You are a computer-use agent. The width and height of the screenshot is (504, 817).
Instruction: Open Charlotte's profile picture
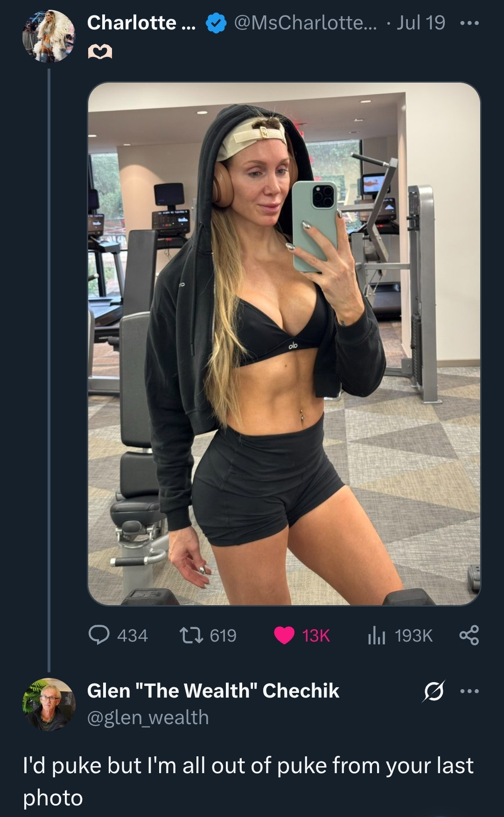point(49,36)
